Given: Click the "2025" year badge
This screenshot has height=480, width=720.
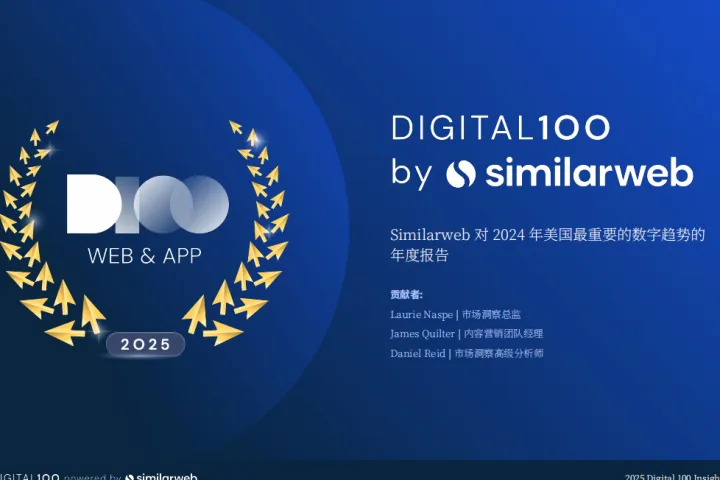Looking at the screenshot, I should coord(146,344).
